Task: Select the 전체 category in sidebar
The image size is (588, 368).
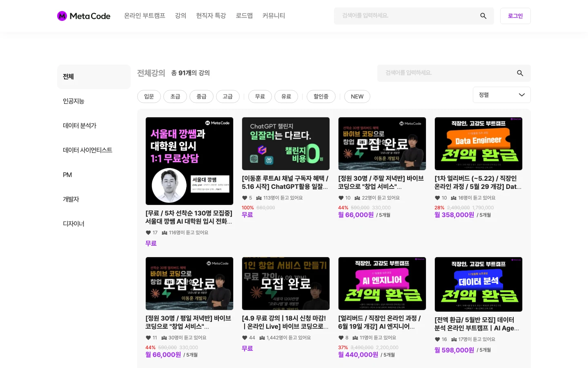Action: [94, 76]
